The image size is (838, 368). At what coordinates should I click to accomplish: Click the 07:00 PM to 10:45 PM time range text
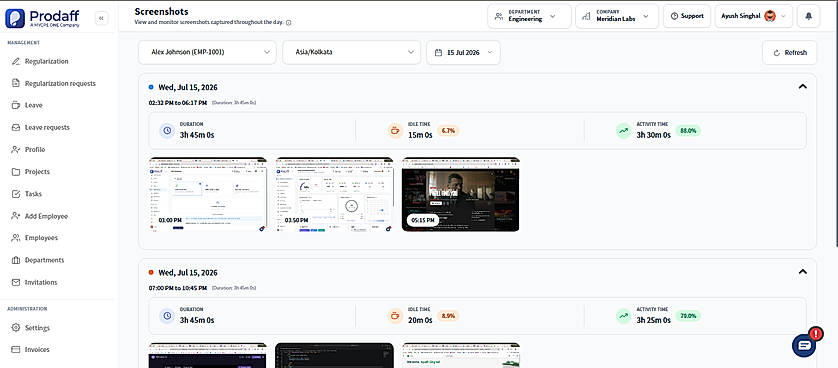177,288
